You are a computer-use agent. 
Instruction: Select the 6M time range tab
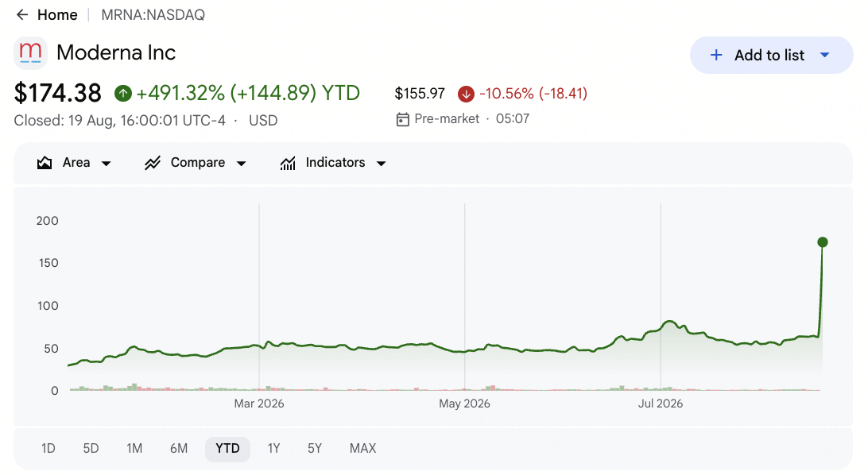[179, 449]
